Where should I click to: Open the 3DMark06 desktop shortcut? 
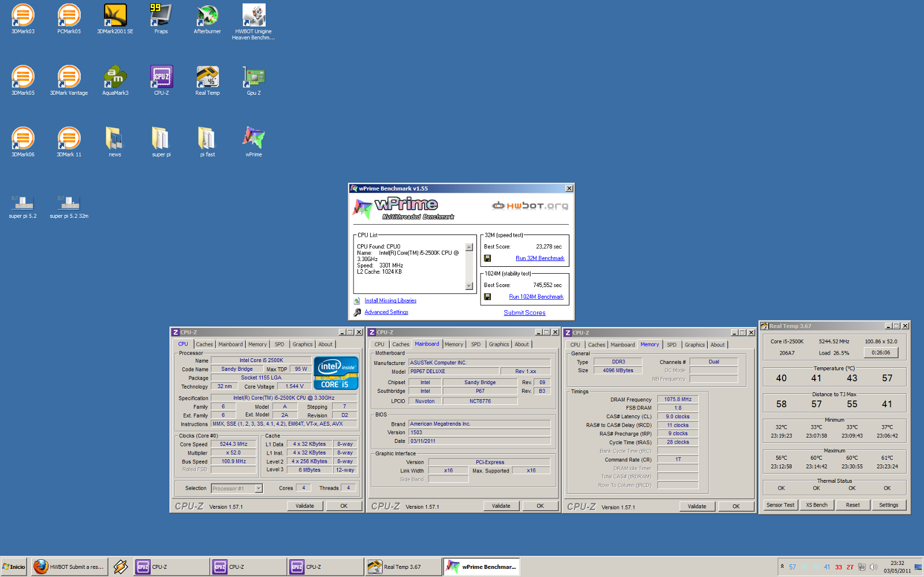pos(23,142)
